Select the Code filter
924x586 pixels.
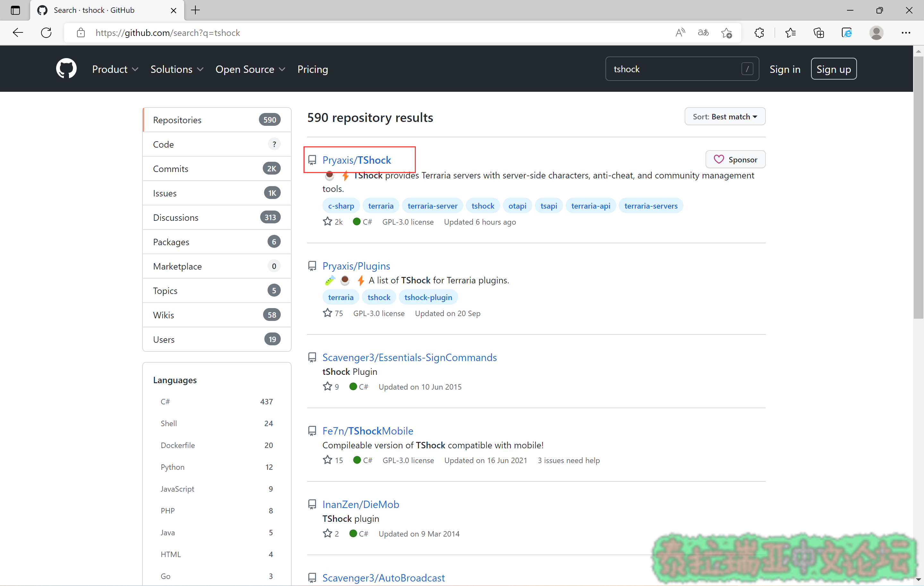tap(217, 144)
